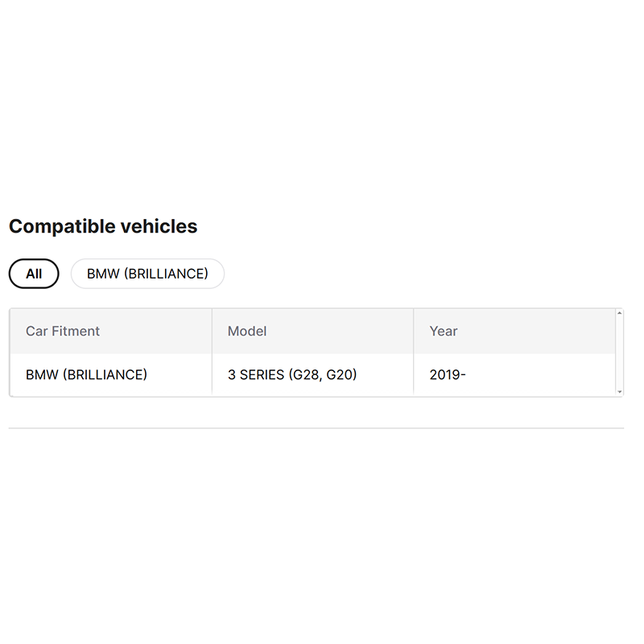
Task: Click the Model column header
Action: click(x=247, y=331)
